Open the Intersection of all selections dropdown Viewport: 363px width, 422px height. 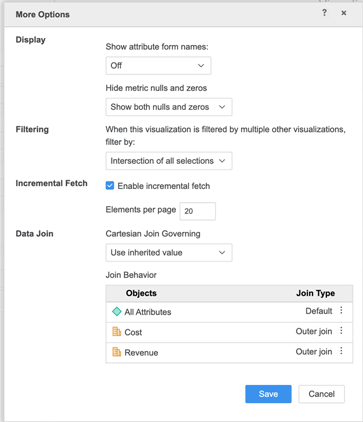169,161
